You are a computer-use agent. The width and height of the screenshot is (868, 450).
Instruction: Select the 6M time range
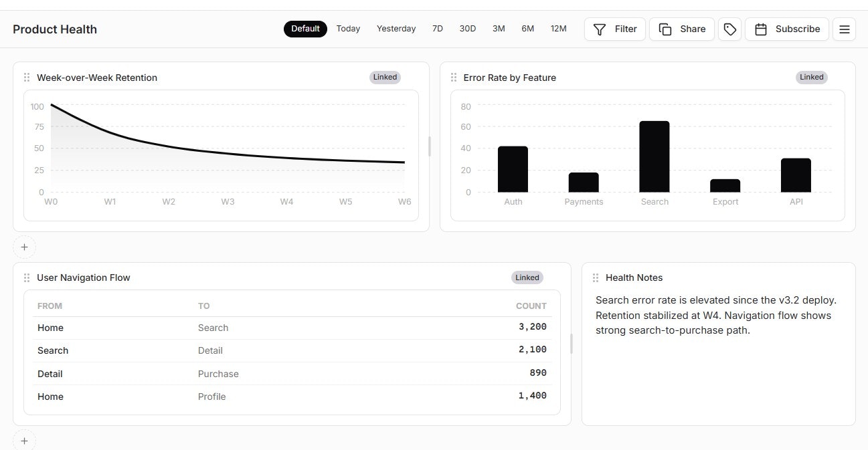[x=528, y=29]
